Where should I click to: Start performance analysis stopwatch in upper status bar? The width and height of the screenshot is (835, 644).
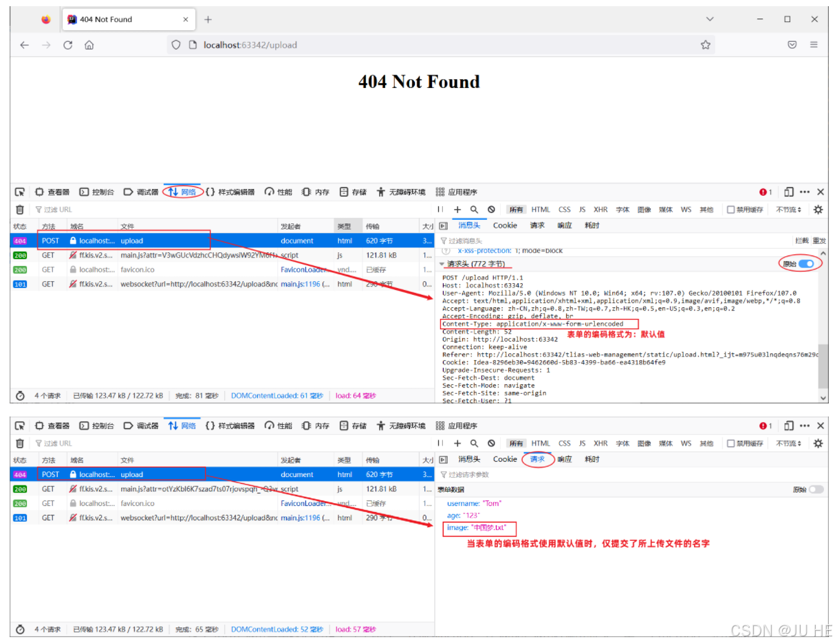click(x=20, y=396)
